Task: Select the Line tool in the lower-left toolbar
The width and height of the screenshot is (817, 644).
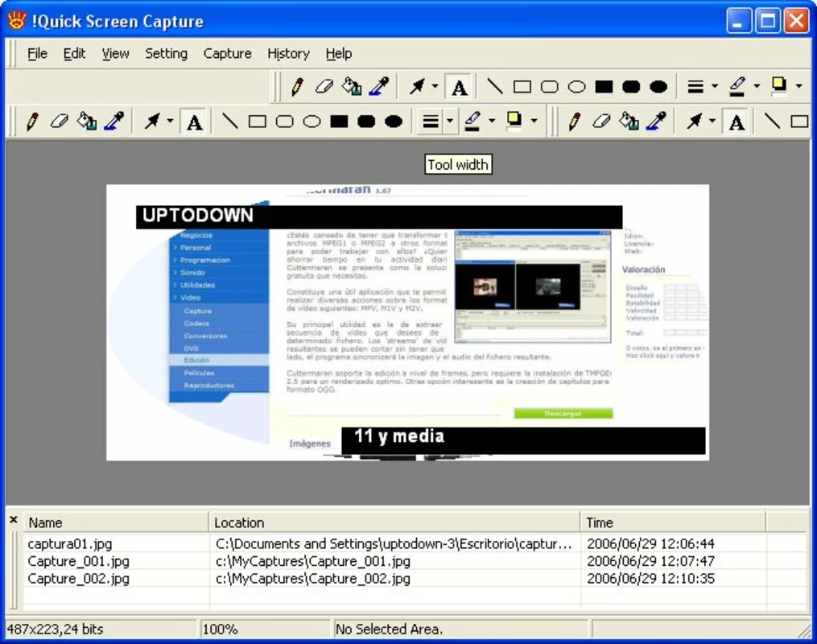Action: pos(230,122)
